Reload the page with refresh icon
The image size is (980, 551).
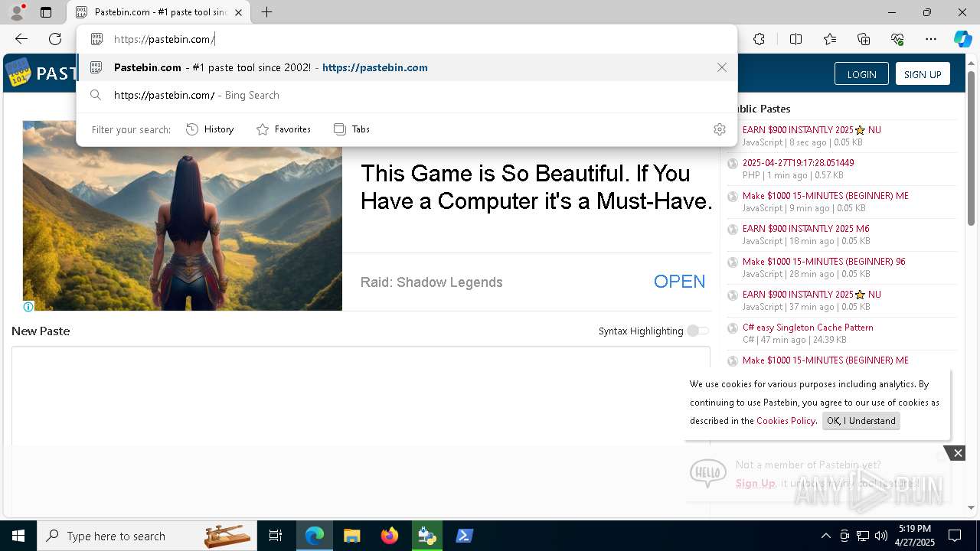click(55, 39)
